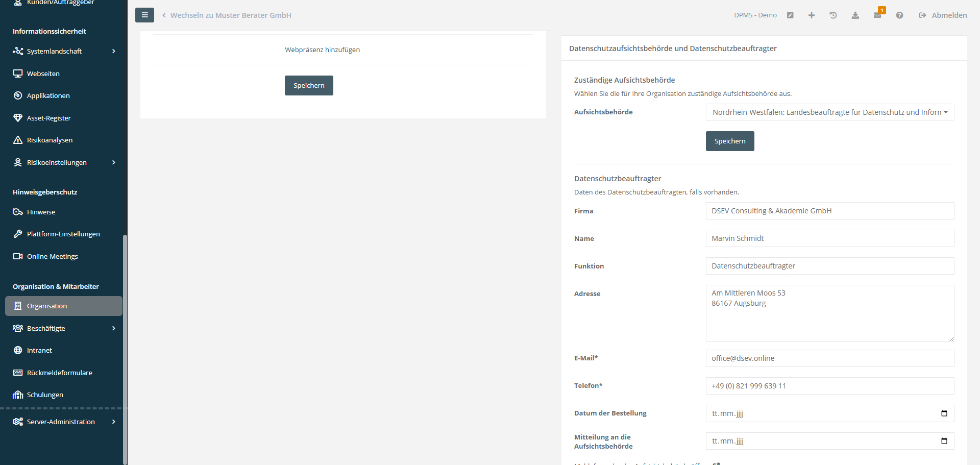Click the edit icon next to DPMS - Demo
Viewport: 980px width, 465px height.
point(790,15)
